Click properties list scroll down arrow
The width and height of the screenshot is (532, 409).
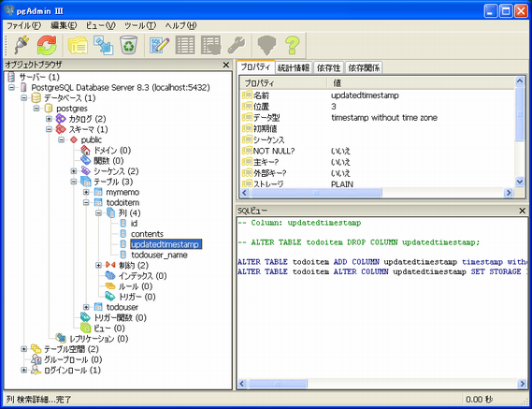click(x=520, y=183)
